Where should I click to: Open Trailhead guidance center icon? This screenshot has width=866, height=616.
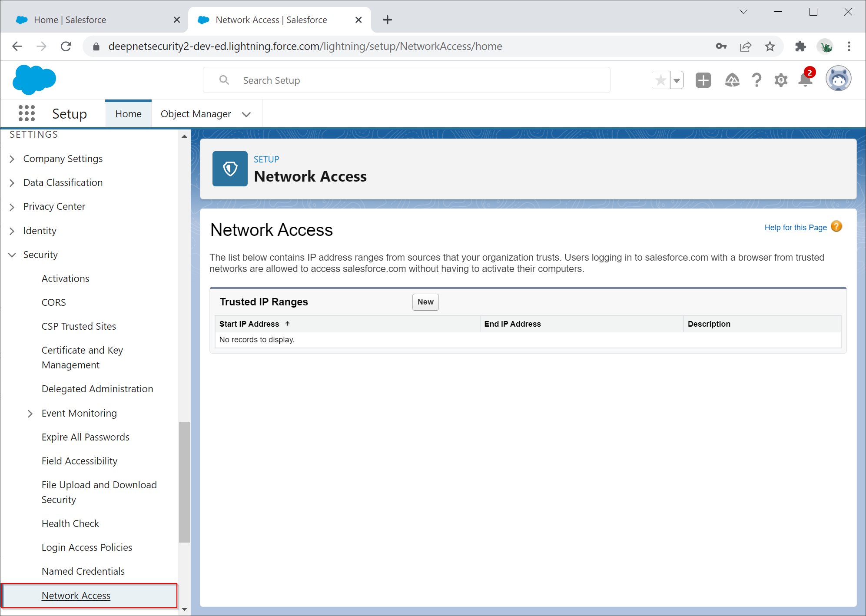tap(732, 80)
